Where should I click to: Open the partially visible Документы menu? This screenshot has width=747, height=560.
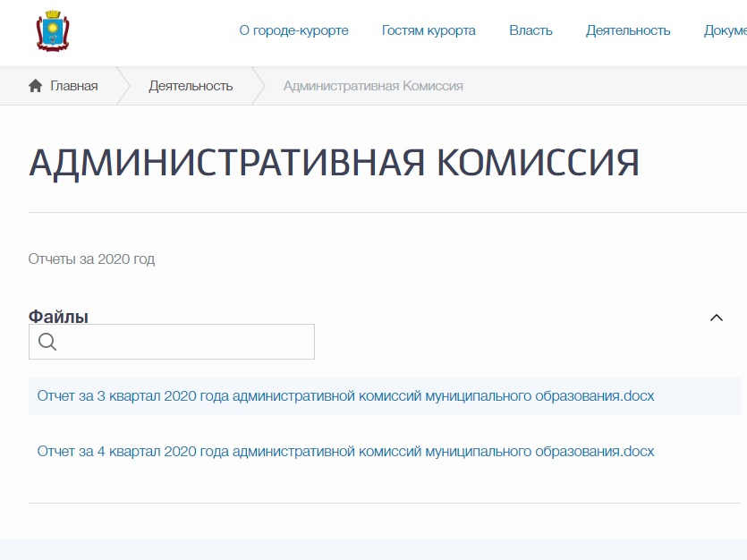pos(726,30)
